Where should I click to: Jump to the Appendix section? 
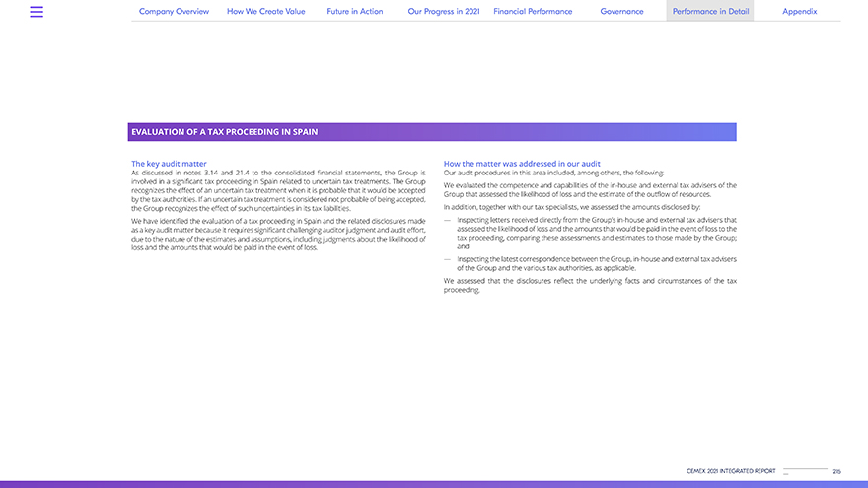point(799,12)
